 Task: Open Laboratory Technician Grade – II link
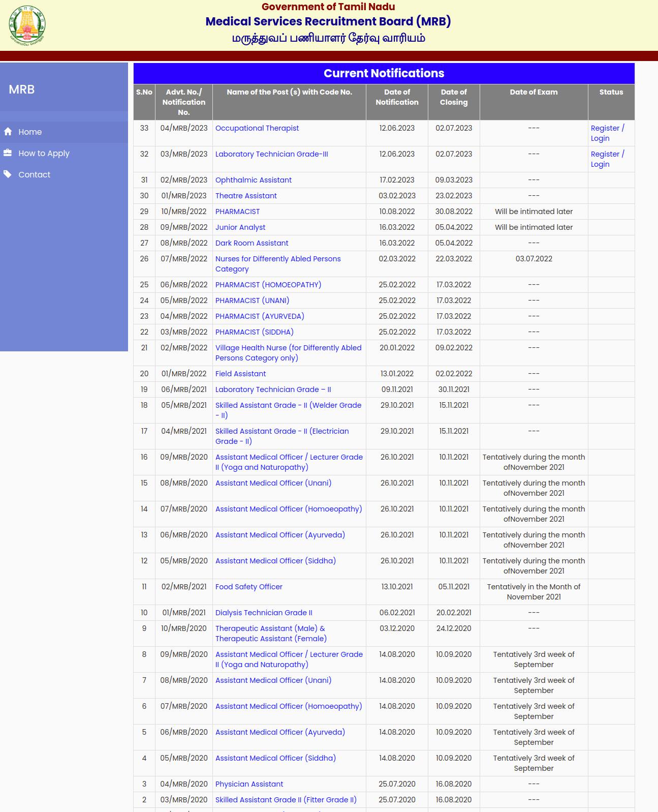coord(273,389)
